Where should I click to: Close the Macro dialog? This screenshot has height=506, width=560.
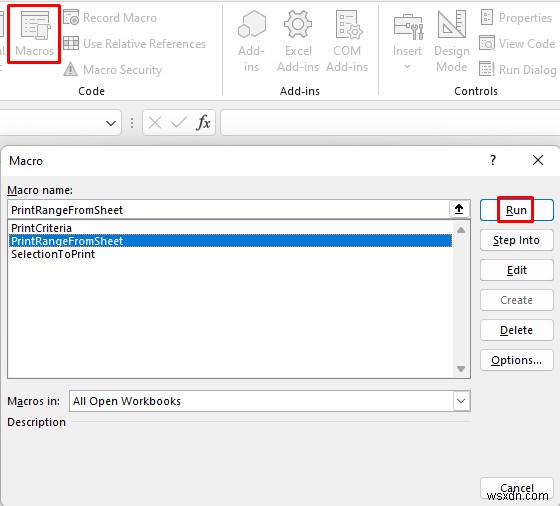(x=538, y=160)
